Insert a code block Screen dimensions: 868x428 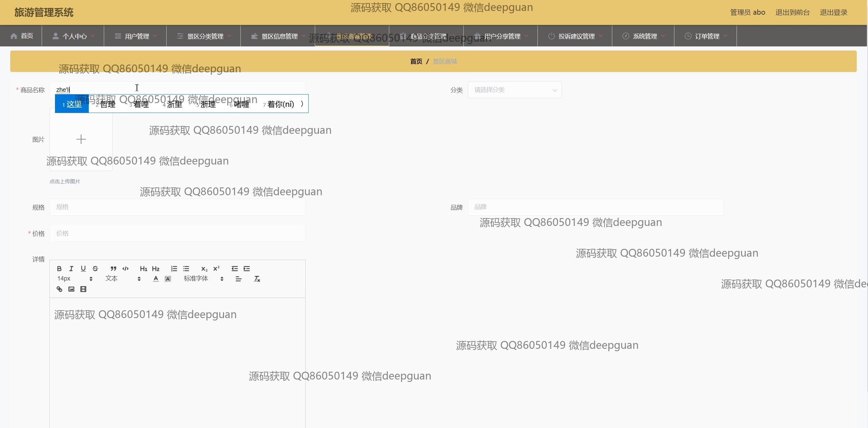(x=125, y=269)
